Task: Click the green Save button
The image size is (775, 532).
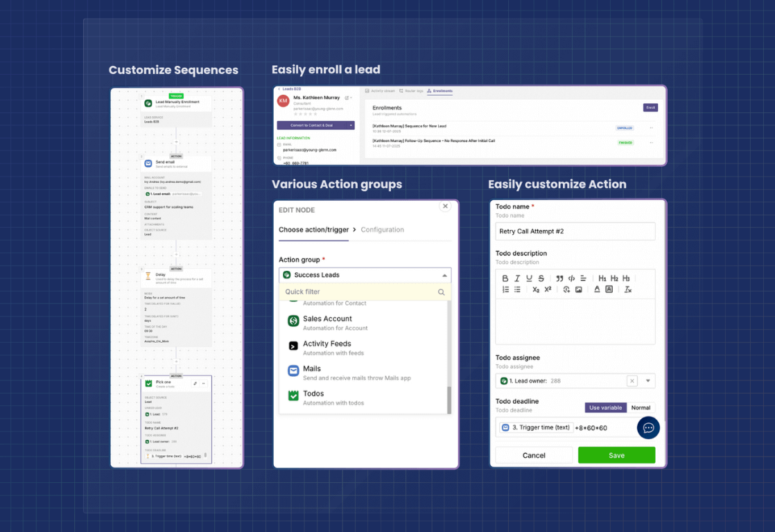Action: click(x=616, y=455)
